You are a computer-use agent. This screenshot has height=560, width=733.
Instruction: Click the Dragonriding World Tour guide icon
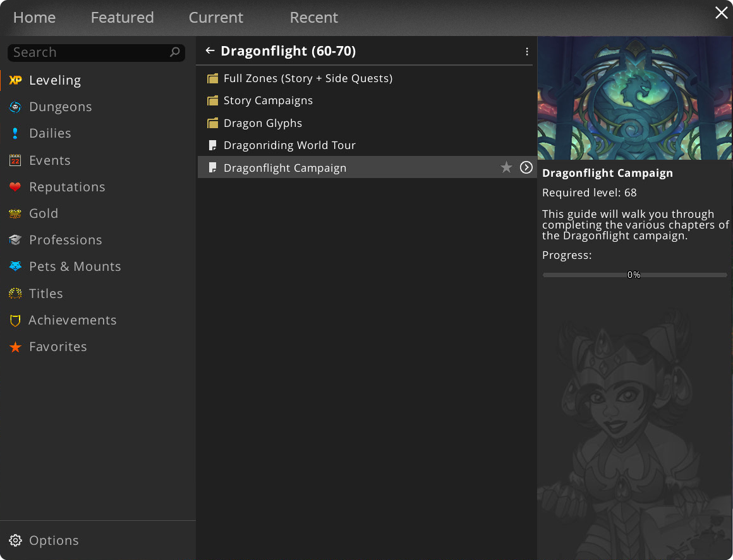click(x=213, y=145)
